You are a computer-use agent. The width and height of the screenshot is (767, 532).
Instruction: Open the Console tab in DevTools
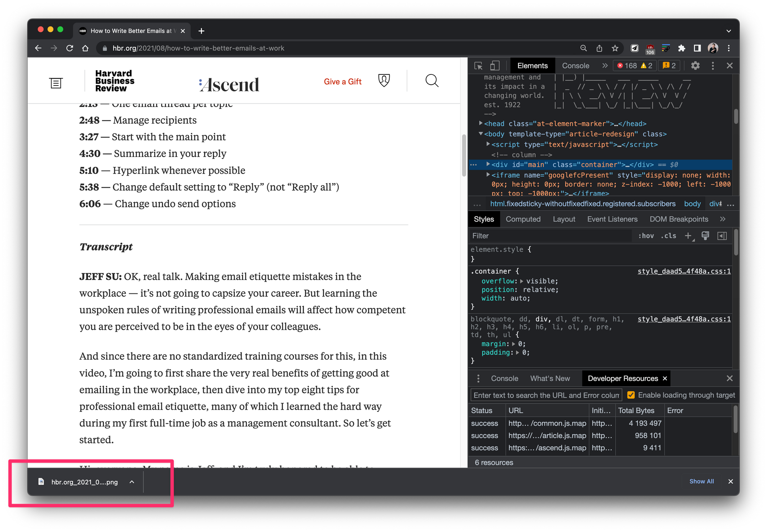coord(575,66)
